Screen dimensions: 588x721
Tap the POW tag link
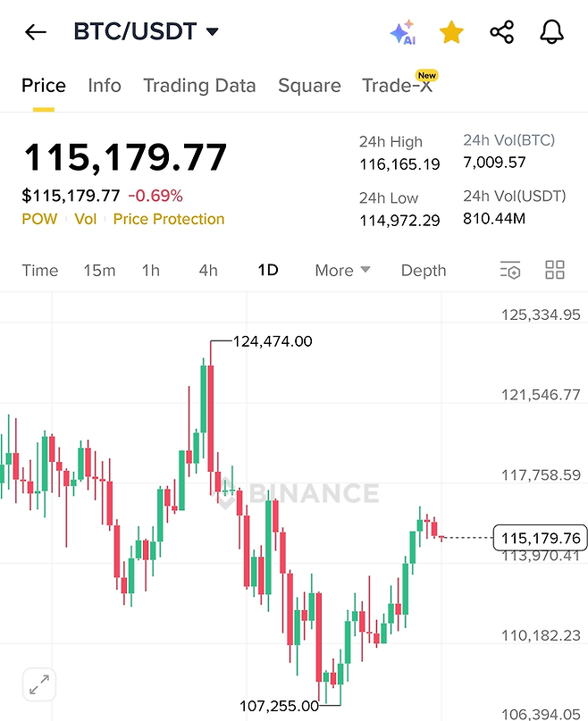click(39, 219)
